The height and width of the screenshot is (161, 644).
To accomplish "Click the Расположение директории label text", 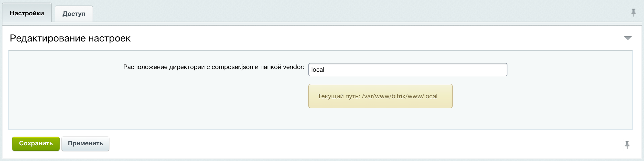I will tap(214, 67).
